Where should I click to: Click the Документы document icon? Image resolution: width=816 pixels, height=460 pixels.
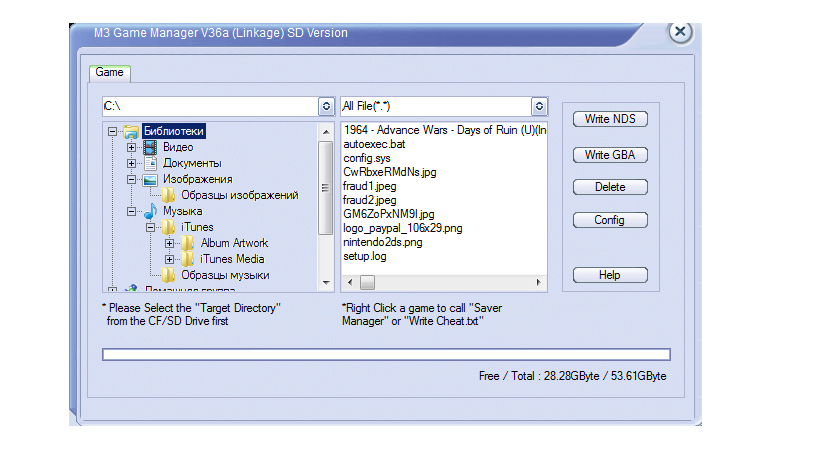(x=150, y=163)
